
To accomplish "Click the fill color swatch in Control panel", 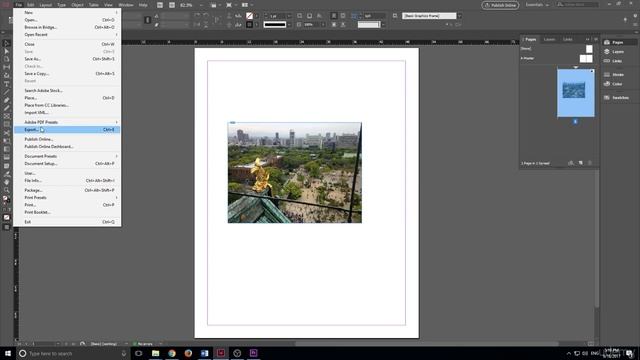I will pyautogui.click(x=249, y=16).
